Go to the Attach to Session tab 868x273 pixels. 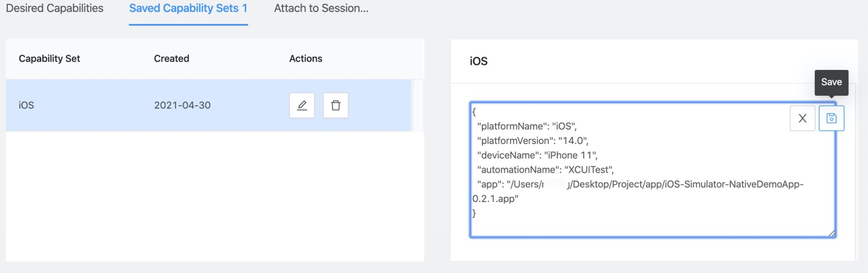[321, 9]
